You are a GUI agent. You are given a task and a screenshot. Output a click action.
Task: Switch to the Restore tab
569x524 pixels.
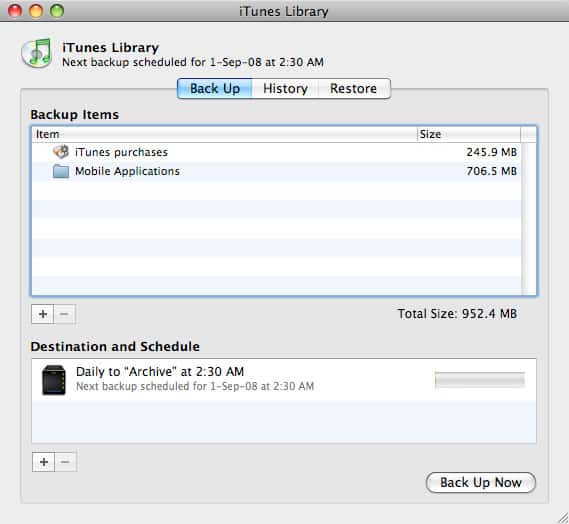pyautogui.click(x=354, y=89)
